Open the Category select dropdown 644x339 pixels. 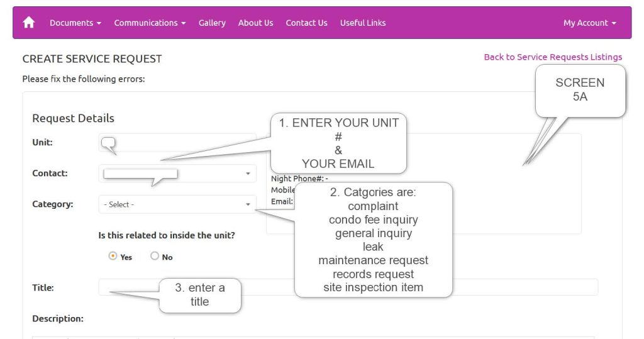tap(177, 204)
